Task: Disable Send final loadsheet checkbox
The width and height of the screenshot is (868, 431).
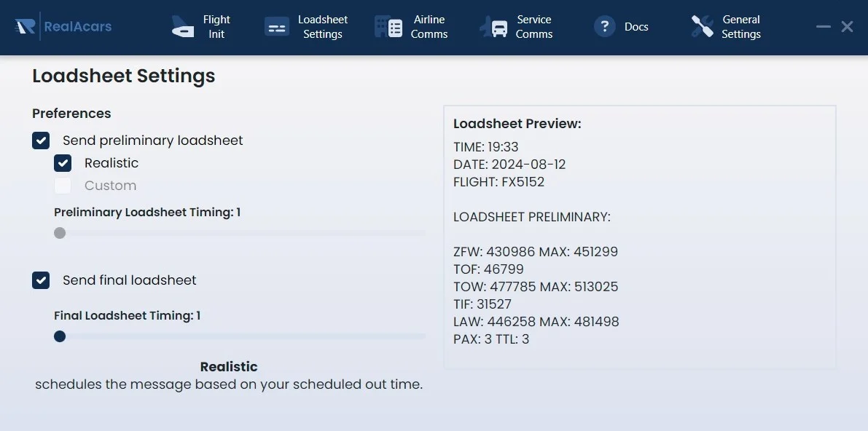Action: (x=41, y=280)
